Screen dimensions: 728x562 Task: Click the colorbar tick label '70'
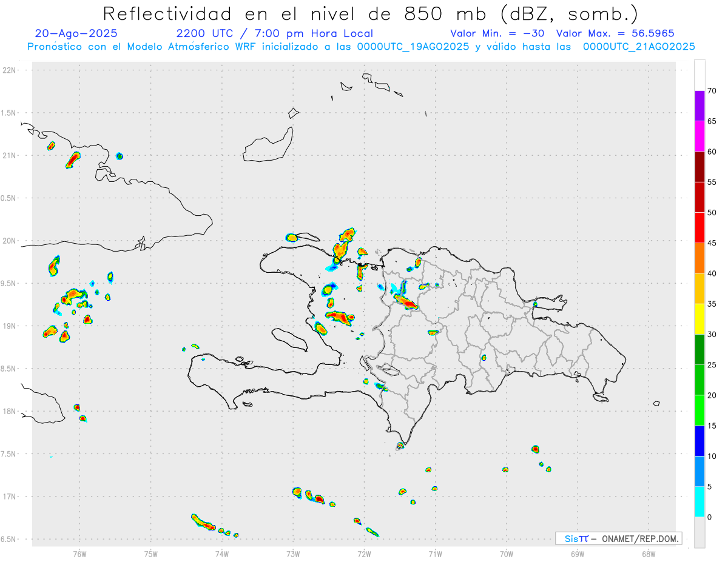point(712,91)
